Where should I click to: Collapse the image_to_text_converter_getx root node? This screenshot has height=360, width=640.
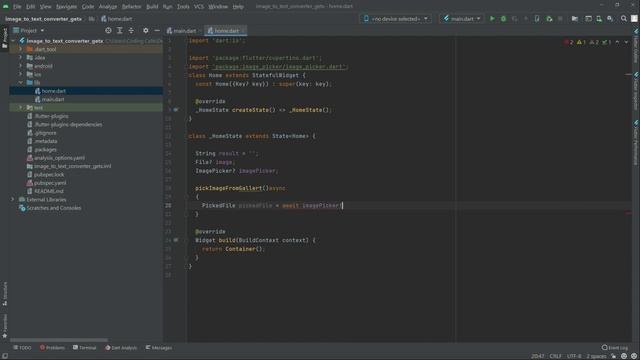[x=13, y=41]
